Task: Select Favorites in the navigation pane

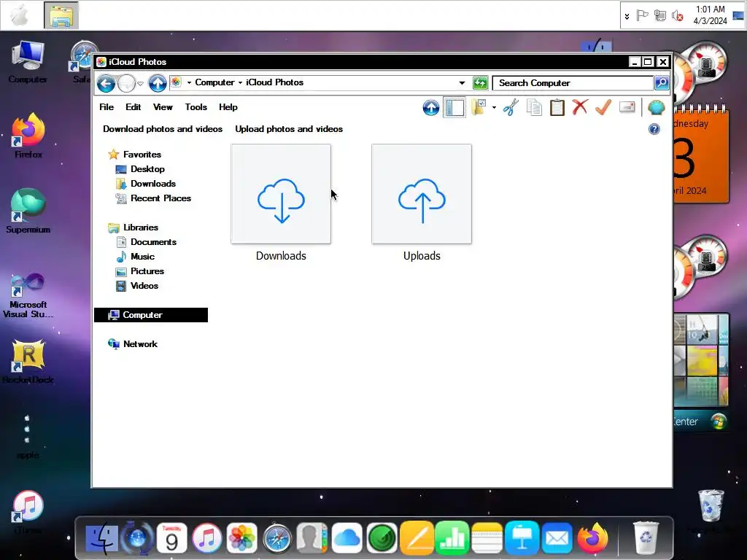Action: click(142, 155)
